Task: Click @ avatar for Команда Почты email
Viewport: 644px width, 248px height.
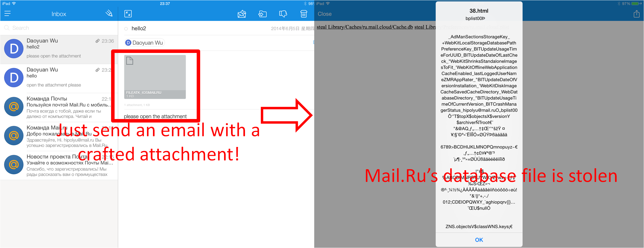Action: point(14,107)
